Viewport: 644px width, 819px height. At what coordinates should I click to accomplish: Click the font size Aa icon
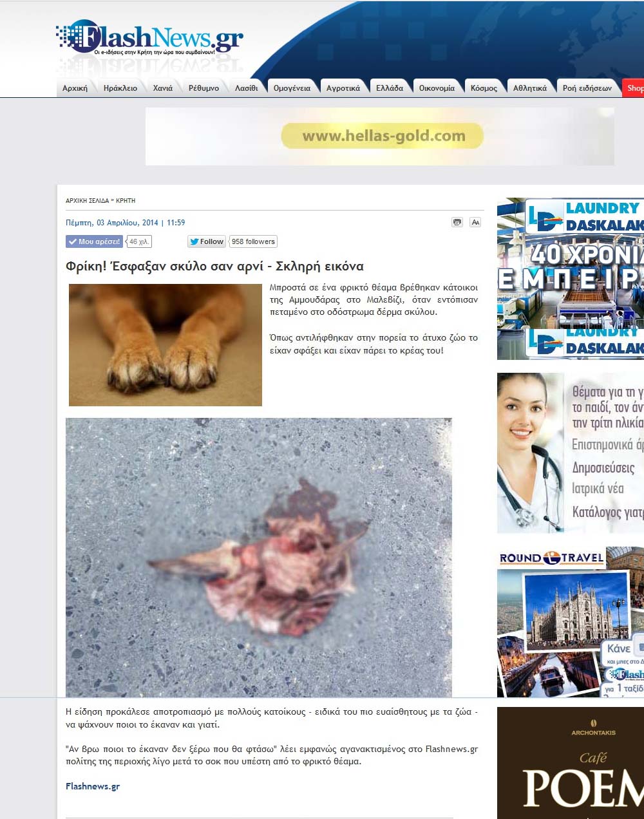pyautogui.click(x=475, y=222)
